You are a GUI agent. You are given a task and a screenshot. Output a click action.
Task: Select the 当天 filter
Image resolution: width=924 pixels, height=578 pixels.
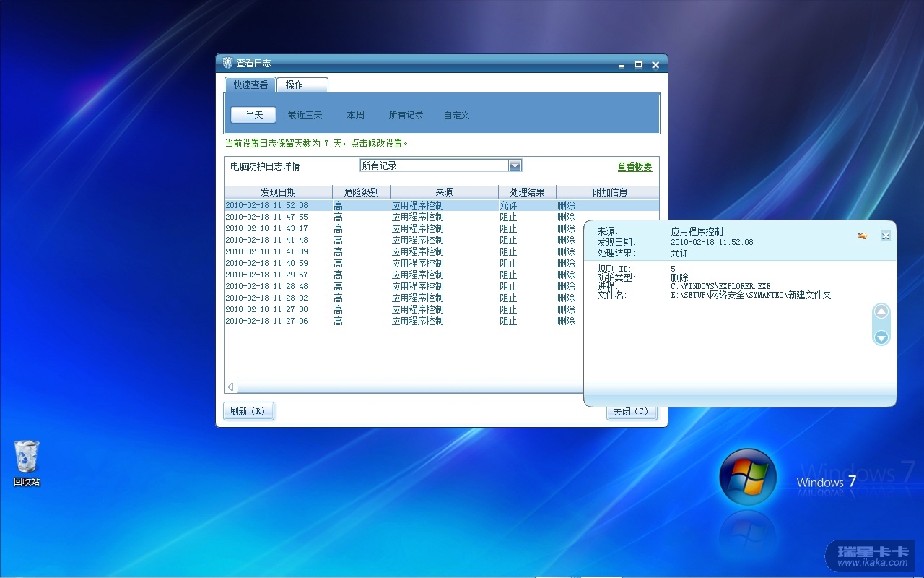(x=254, y=115)
